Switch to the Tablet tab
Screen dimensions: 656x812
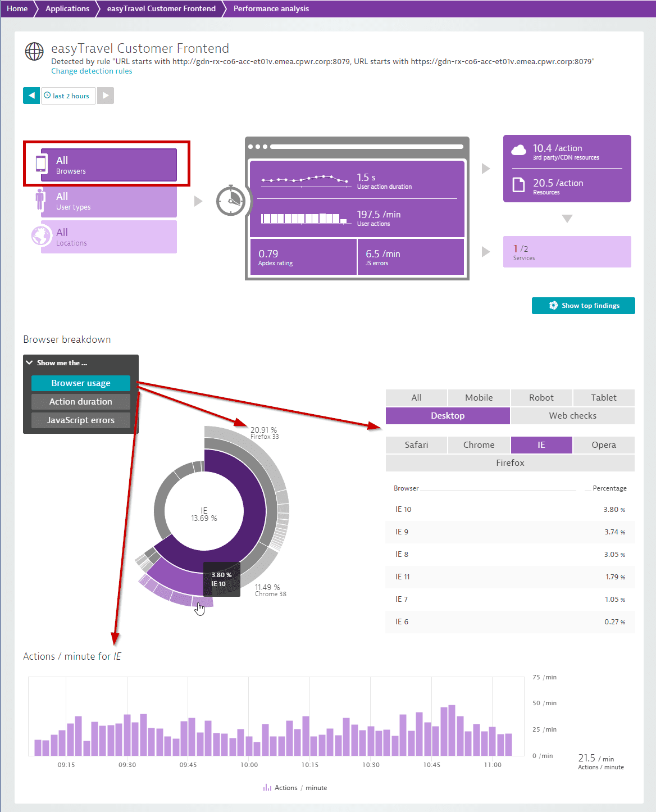604,398
